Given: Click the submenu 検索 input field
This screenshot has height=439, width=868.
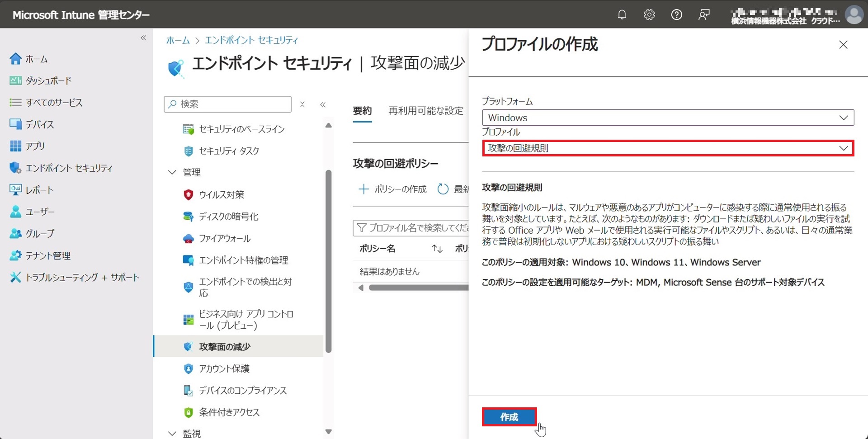Looking at the screenshot, I should [x=228, y=104].
